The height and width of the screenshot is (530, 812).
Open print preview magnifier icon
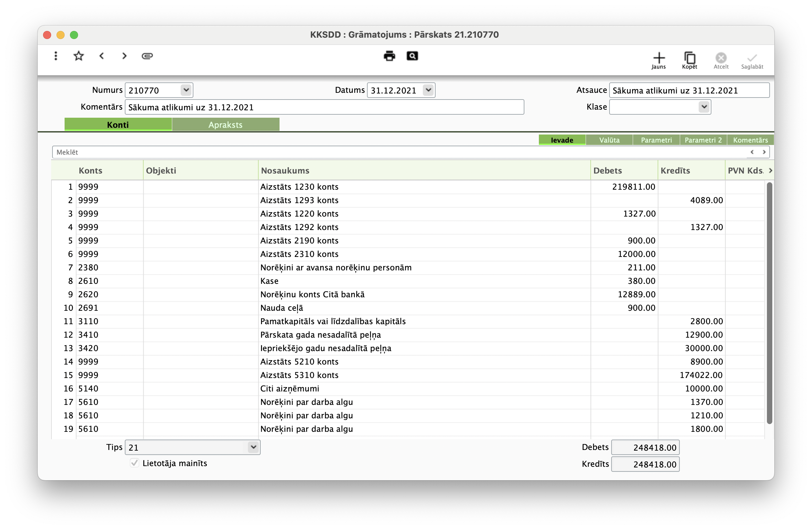click(x=412, y=56)
